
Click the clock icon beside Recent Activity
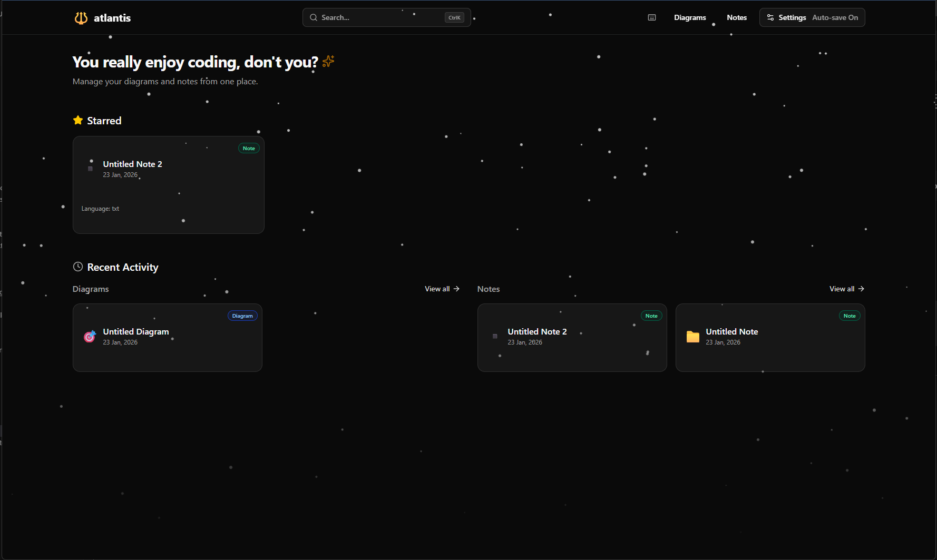coord(78,267)
